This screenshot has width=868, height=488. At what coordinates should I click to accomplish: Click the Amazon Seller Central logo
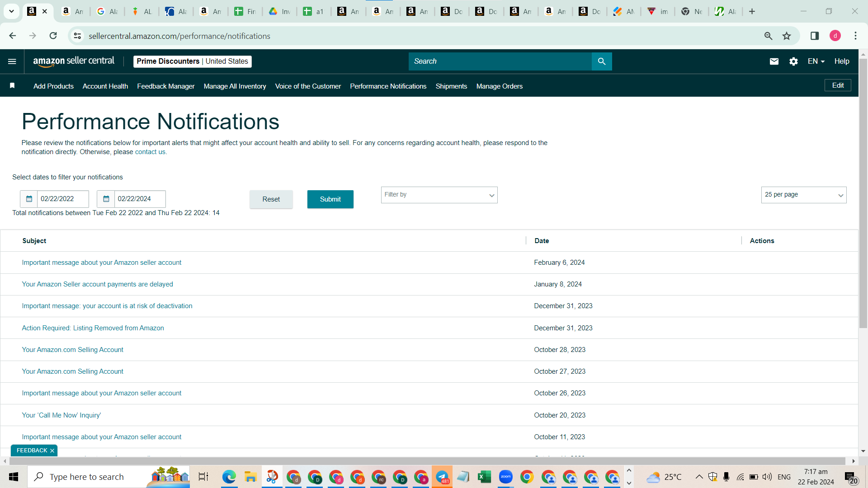coord(74,61)
